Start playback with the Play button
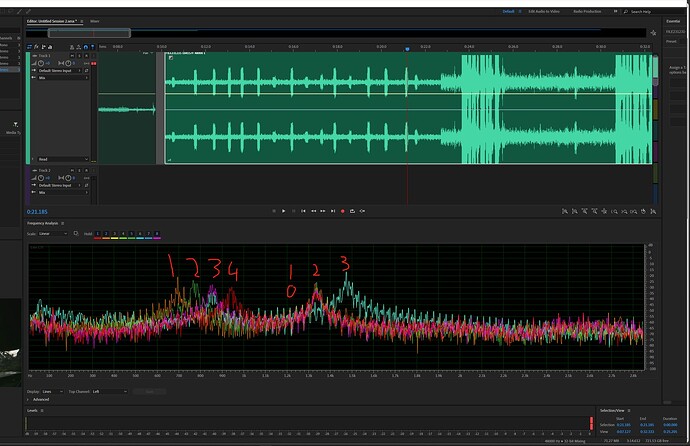This screenshot has height=446, width=690. coord(283,211)
